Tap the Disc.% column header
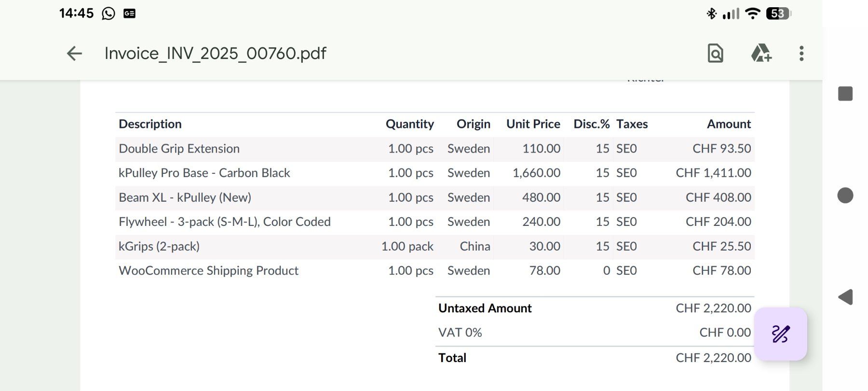868x391 pixels. 592,124
